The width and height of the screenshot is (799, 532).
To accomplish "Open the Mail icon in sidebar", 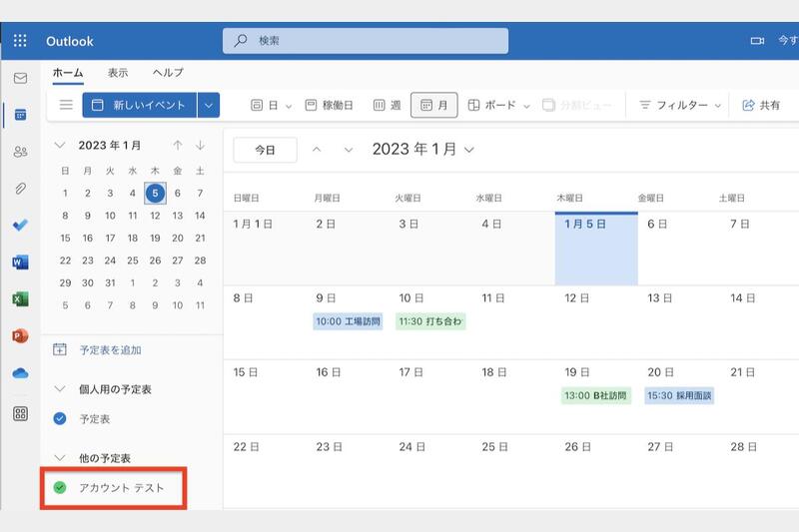I will [20, 78].
